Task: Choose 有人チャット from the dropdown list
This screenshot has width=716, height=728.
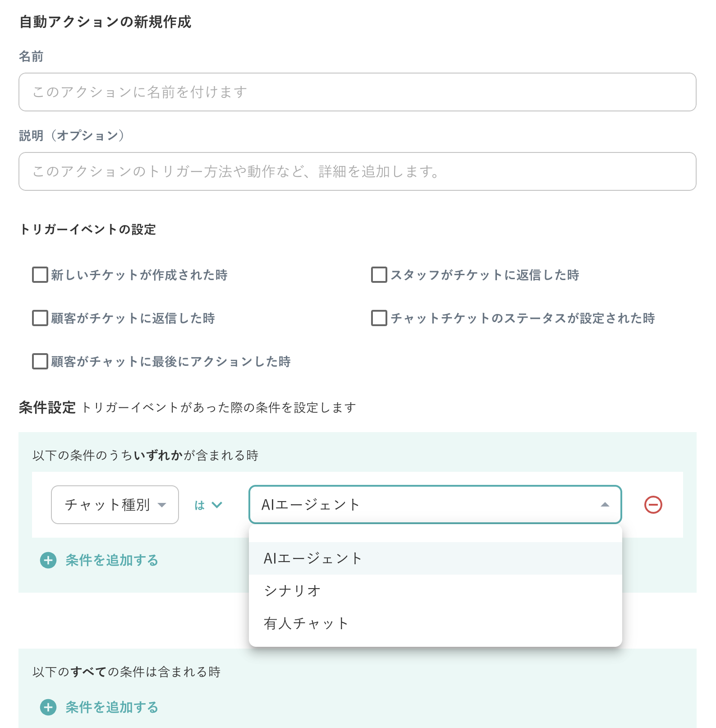Action: 305,624
